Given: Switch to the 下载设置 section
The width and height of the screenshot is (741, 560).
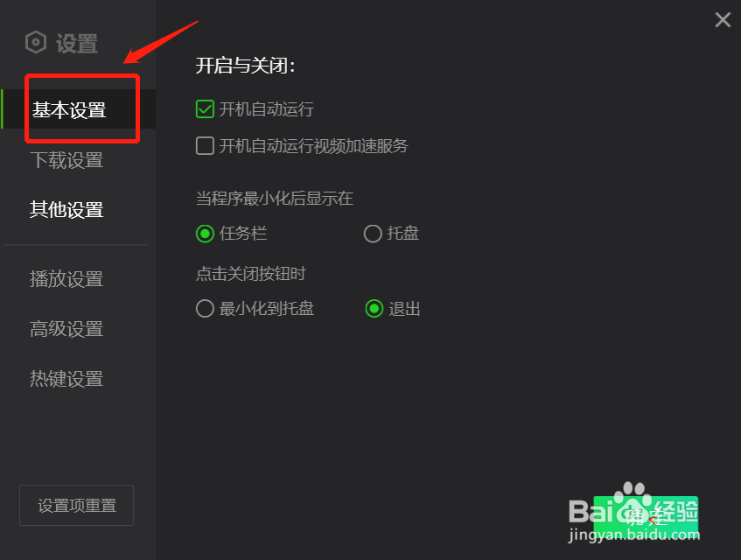Looking at the screenshot, I should click(x=66, y=160).
